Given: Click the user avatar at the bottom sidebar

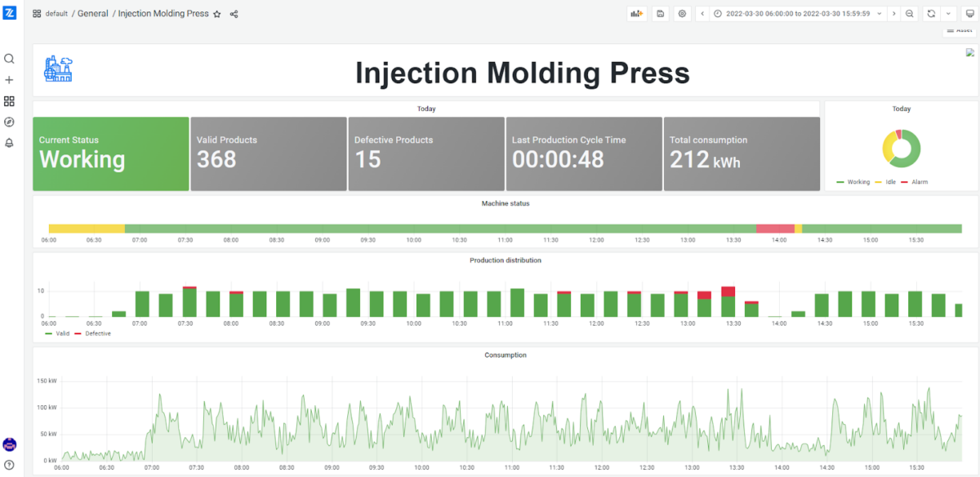Looking at the screenshot, I should pyautogui.click(x=9, y=444).
